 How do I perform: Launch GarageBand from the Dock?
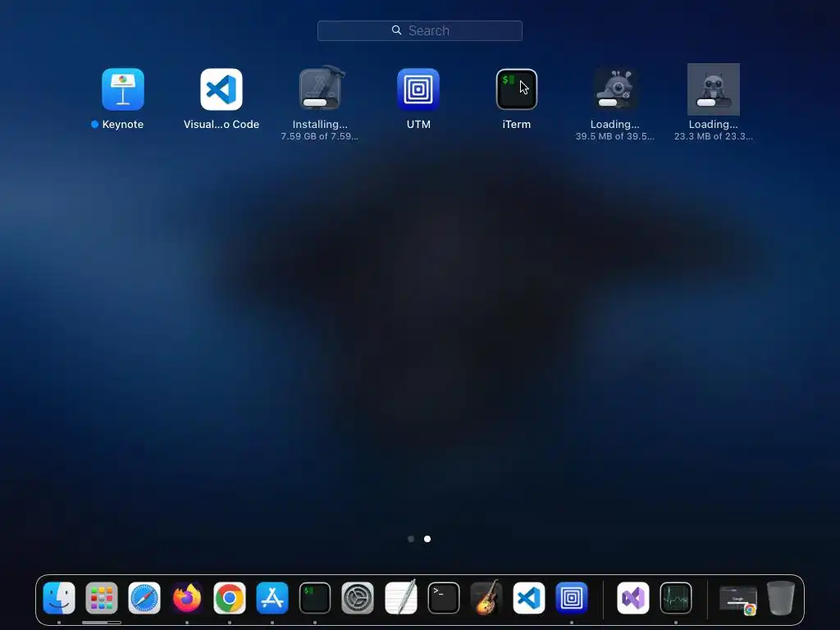[486, 597]
